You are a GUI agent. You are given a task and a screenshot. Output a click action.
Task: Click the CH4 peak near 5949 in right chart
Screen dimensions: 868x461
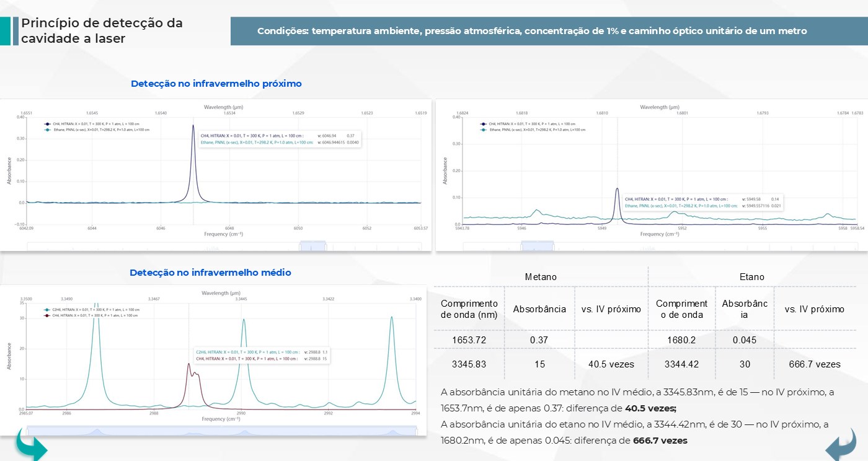tap(618, 188)
